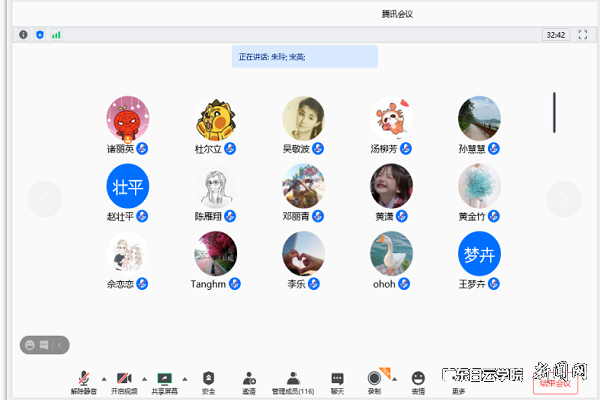Image resolution: width=600 pixels, height=400 pixels.
Task: Select the blue 梦卉 avatar
Action: pos(479,253)
